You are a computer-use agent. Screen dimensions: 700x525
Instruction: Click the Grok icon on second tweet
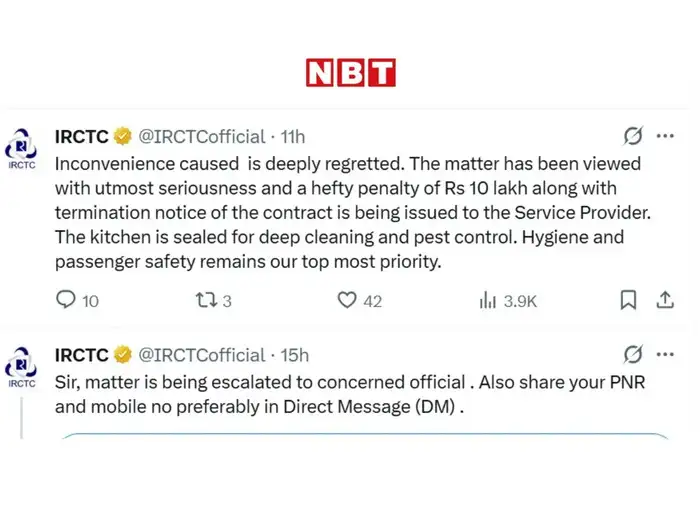click(632, 354)
